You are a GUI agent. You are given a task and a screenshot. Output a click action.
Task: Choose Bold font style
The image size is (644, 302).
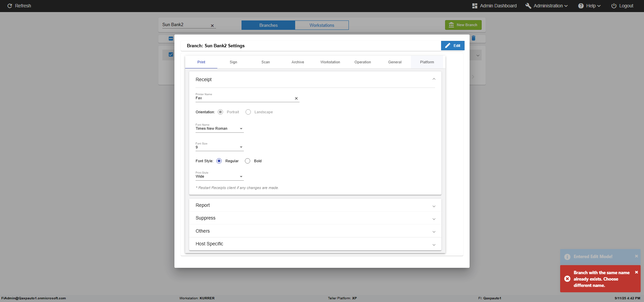tap(248, 161)
